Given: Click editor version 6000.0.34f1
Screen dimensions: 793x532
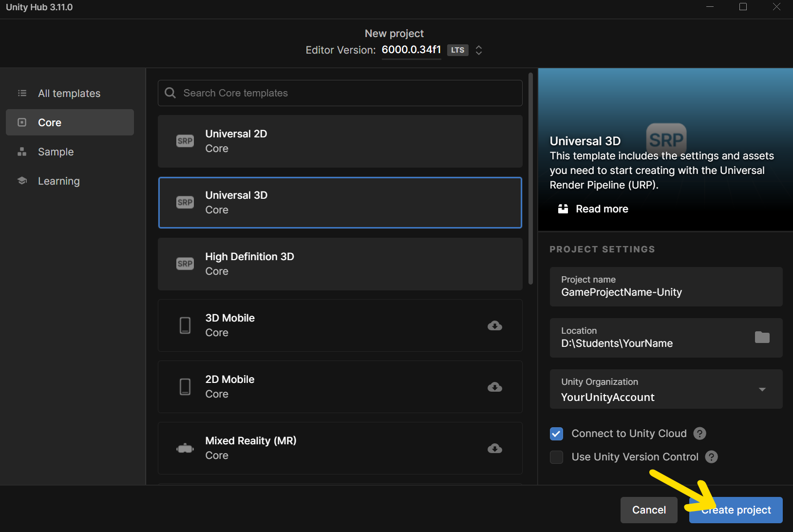Looking at the screenshot, I should (412, 50).
